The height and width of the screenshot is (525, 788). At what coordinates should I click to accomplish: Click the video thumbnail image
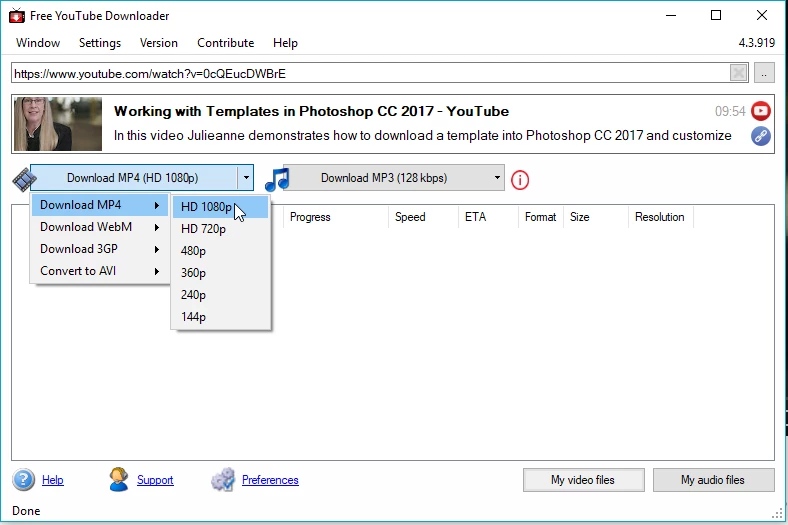click(x=58, y=124)
